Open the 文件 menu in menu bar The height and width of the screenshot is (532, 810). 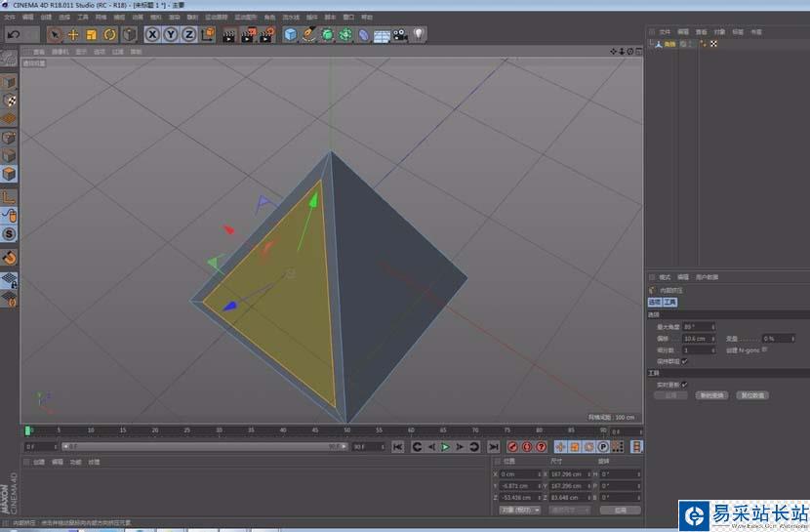pyautogui.click(x=9, y=17)
